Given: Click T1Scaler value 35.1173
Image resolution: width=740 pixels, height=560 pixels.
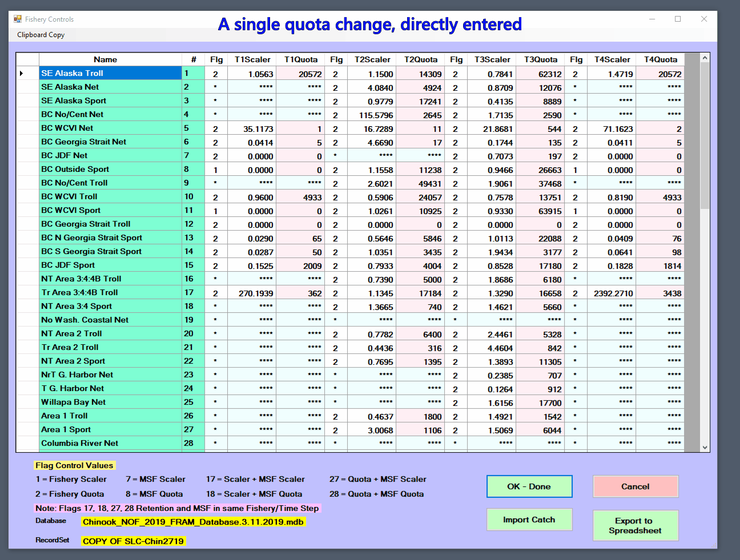Looking at the screenshot, I should [x=252, y=128].
